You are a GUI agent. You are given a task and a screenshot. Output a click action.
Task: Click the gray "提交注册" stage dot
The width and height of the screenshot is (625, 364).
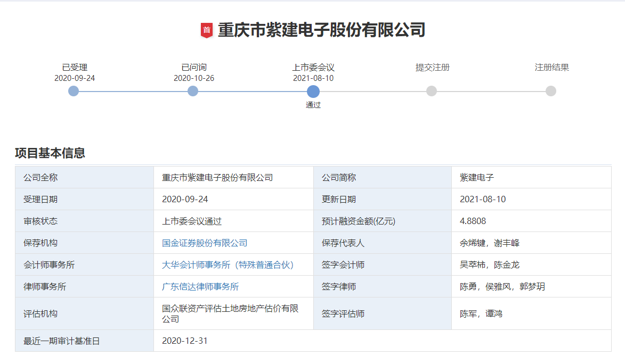tap(432, 91)
